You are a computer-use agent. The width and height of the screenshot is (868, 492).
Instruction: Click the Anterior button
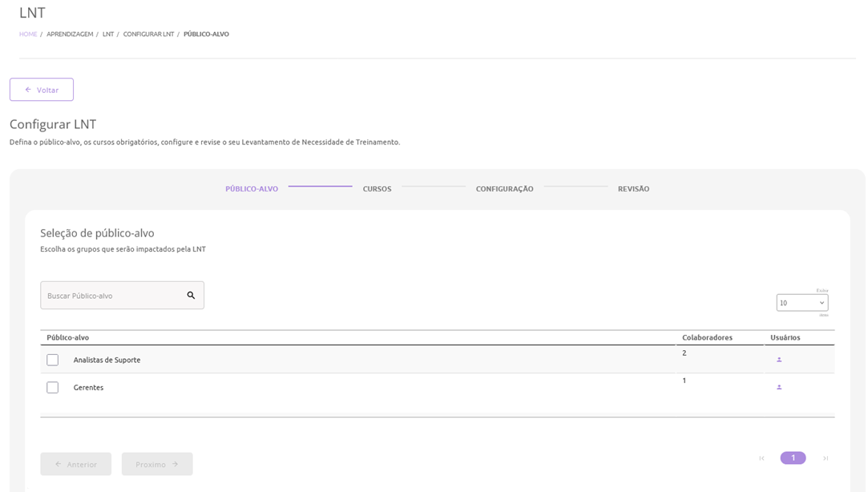pos(76,464)
